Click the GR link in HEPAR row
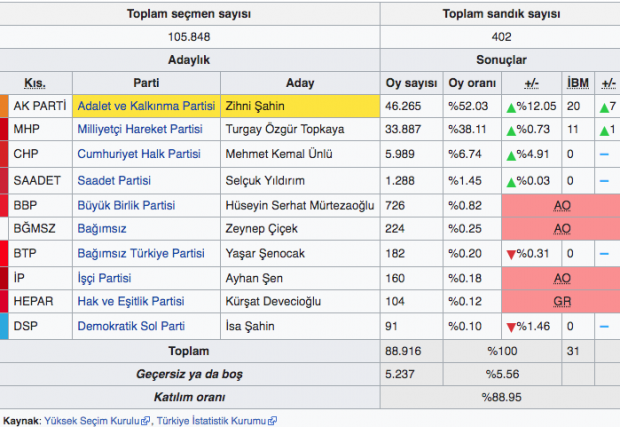This screenshot has height=427, width=620. click(x=561, y=301)
